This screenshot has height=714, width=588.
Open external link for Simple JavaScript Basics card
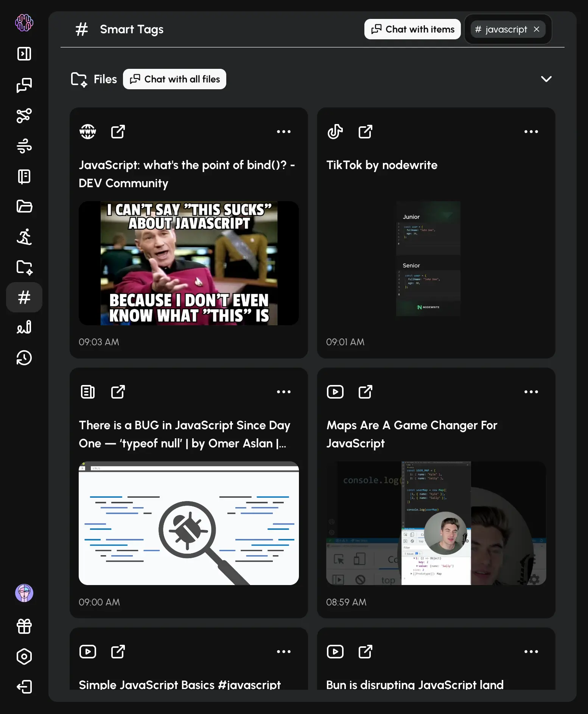pos(118,652)
